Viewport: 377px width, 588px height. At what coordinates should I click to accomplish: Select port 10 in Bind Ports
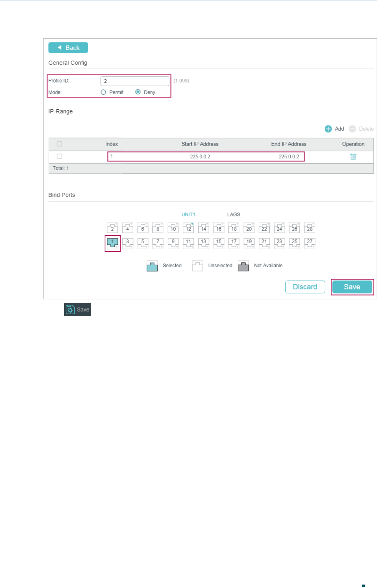pyautogui.click(x=173, y=228)
